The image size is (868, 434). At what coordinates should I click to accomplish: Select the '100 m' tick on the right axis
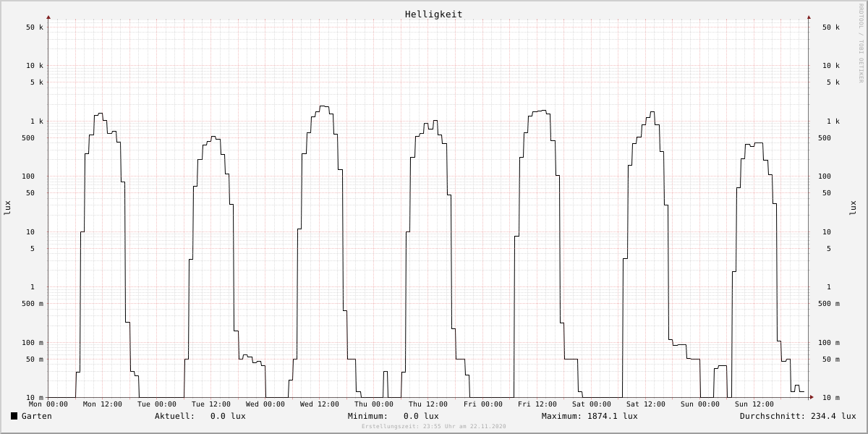coord(829,343)
